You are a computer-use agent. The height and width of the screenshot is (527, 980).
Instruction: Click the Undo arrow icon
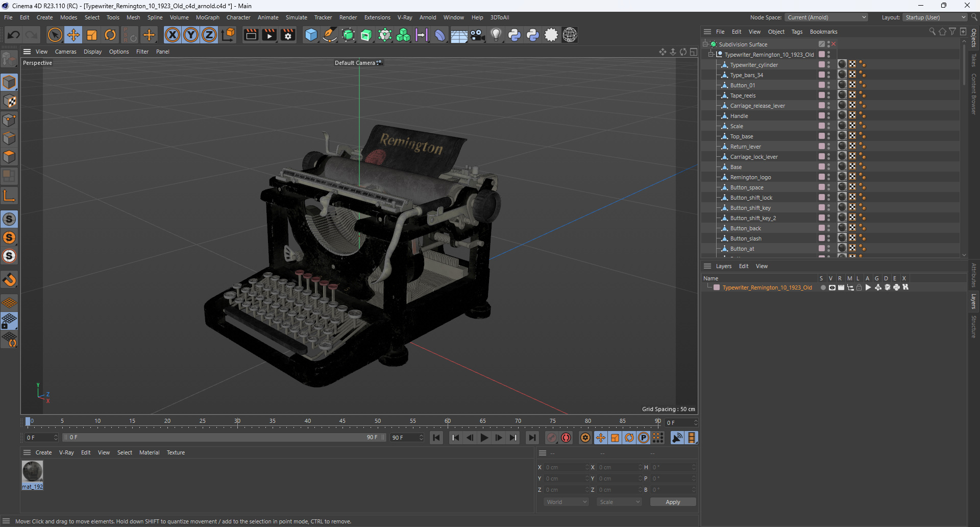click(14, 35)
